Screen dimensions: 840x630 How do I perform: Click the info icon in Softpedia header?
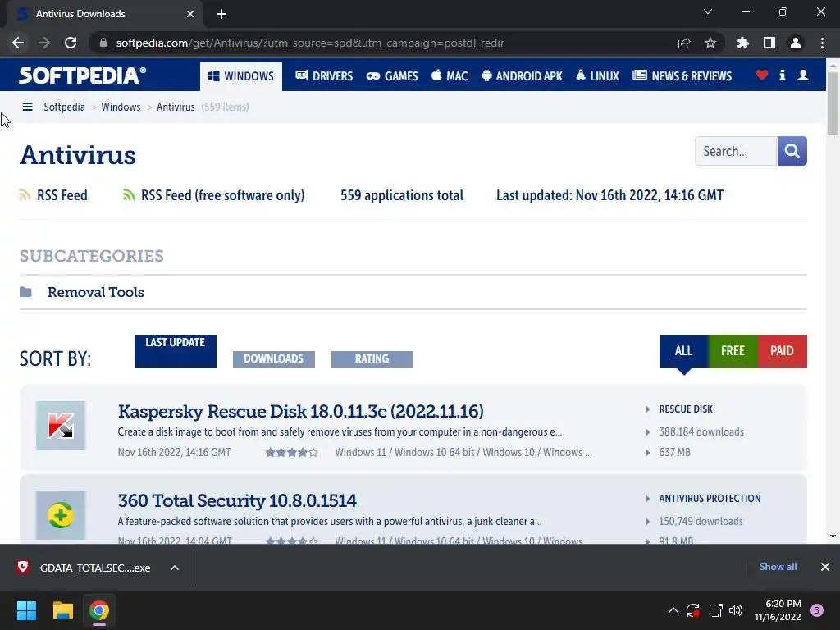782,75
